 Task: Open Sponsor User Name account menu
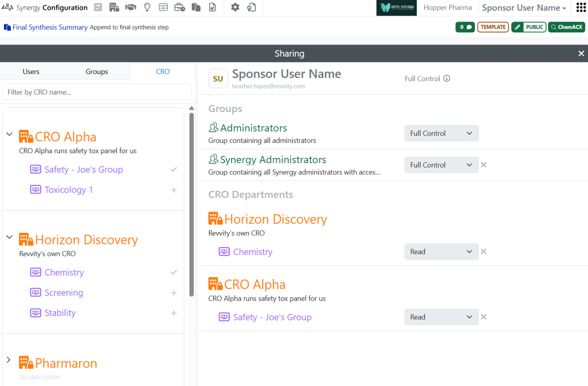524,8
